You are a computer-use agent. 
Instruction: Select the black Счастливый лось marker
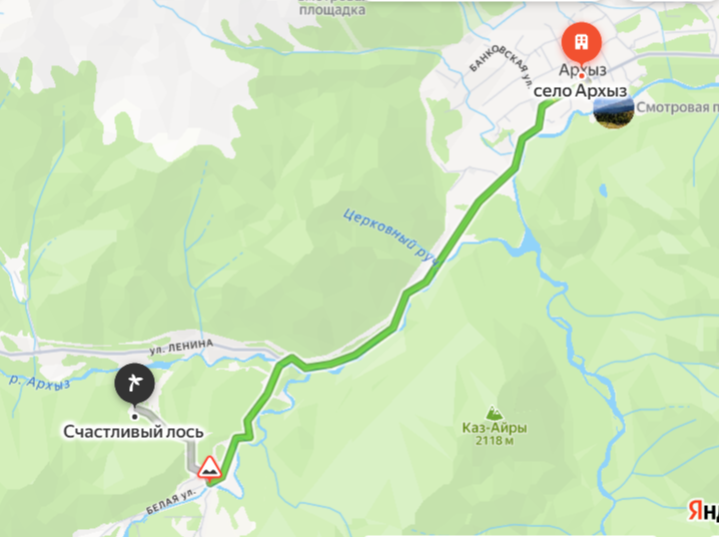click(134, 383)
